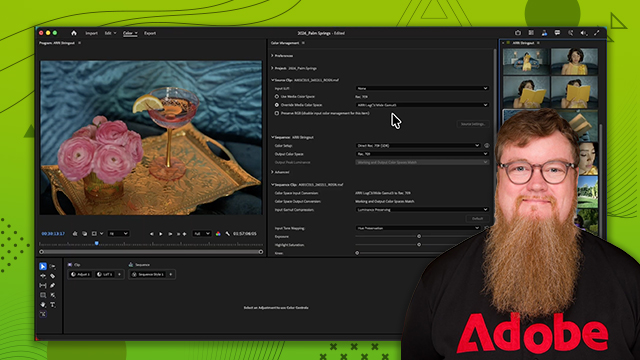640x360 pixels.
Task: Open the Input Gamut Compression dropdown
Action: click(422, 210)
